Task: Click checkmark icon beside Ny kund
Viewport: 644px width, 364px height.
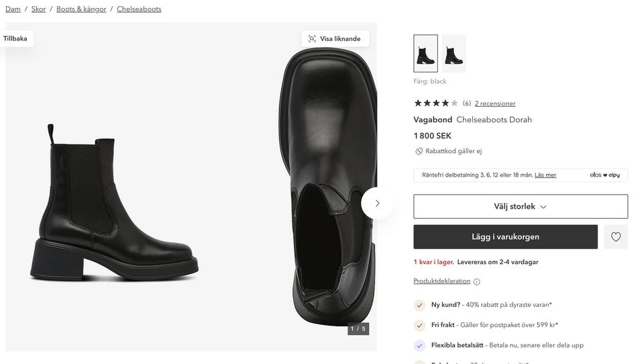Action: coord(419,305)
